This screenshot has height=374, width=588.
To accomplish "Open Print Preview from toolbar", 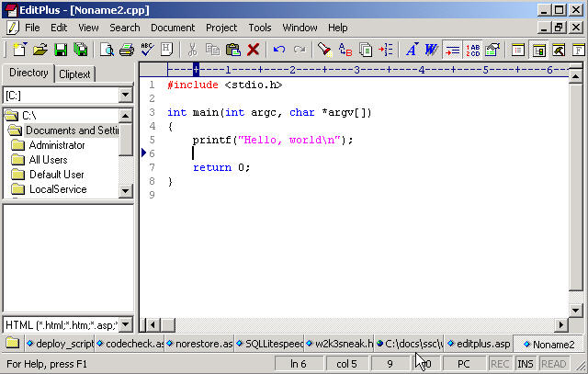I will tap(107, 49).
